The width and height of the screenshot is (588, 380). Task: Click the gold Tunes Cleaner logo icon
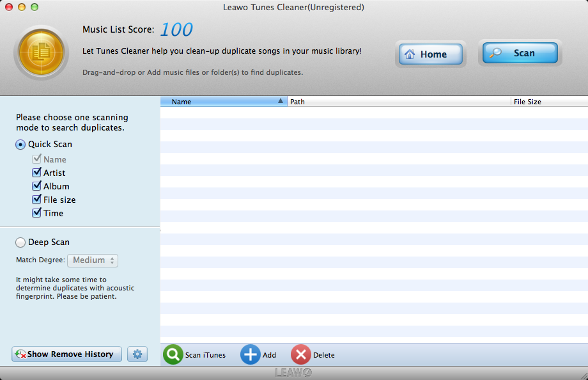click(x=41, y=52)
